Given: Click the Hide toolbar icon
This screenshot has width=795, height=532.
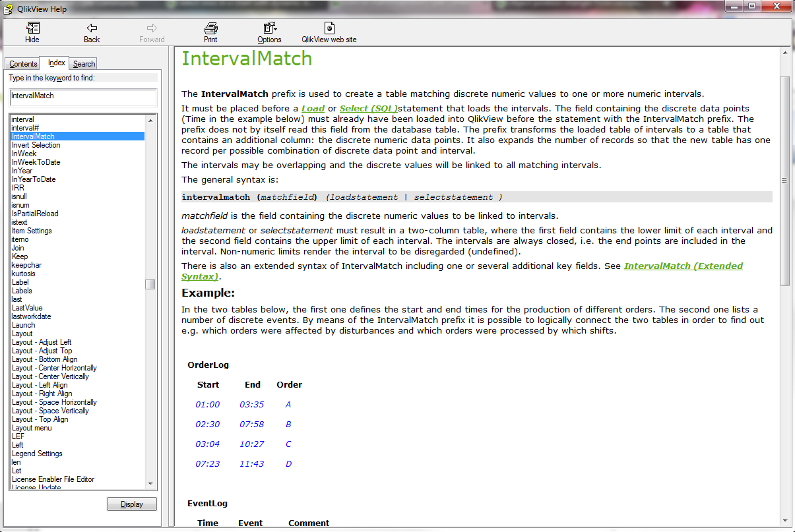Looking at the screenshot, I should pyautogui.click(x=32, y=28).
